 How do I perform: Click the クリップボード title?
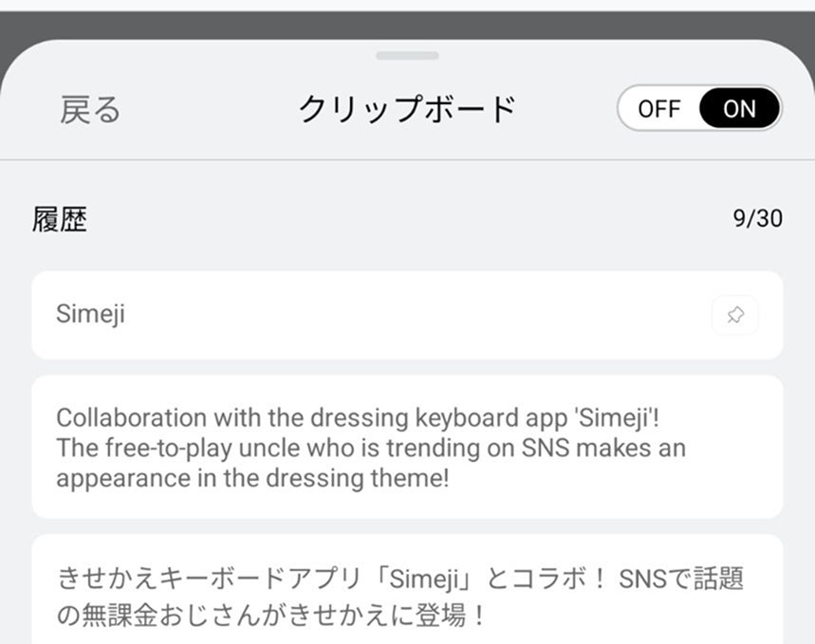[x=407, y=110]
